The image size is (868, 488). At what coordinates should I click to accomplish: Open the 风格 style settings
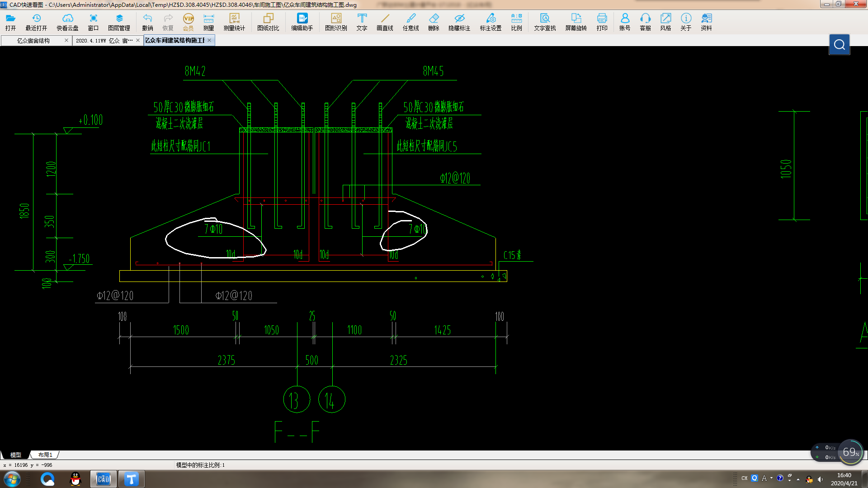[x=665, y=22]
